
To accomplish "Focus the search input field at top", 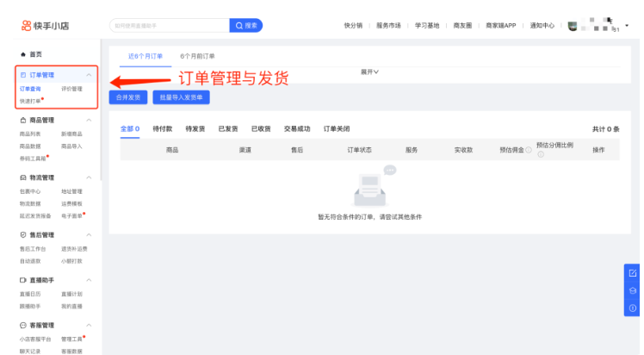I will click(169, 26).
